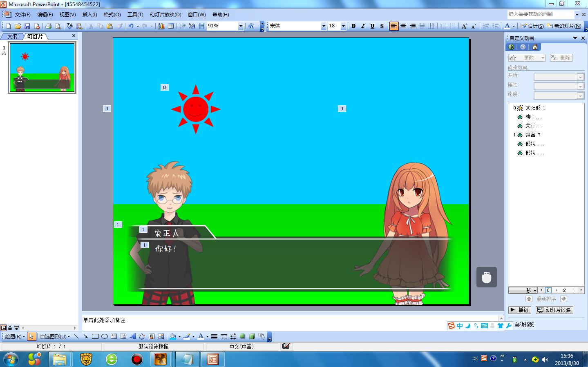Save the presentation with the floppy disk icon
Viewport: 588px width, 367px height.
27,26
